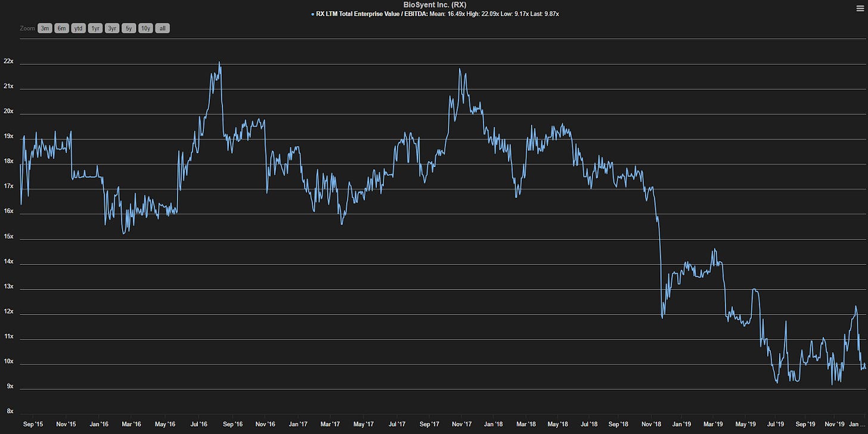This screenshot has width=868, height=434.
Task: Click the Sep '16 x-axis label
Action: pyautogui.click(x=232, y=425)
